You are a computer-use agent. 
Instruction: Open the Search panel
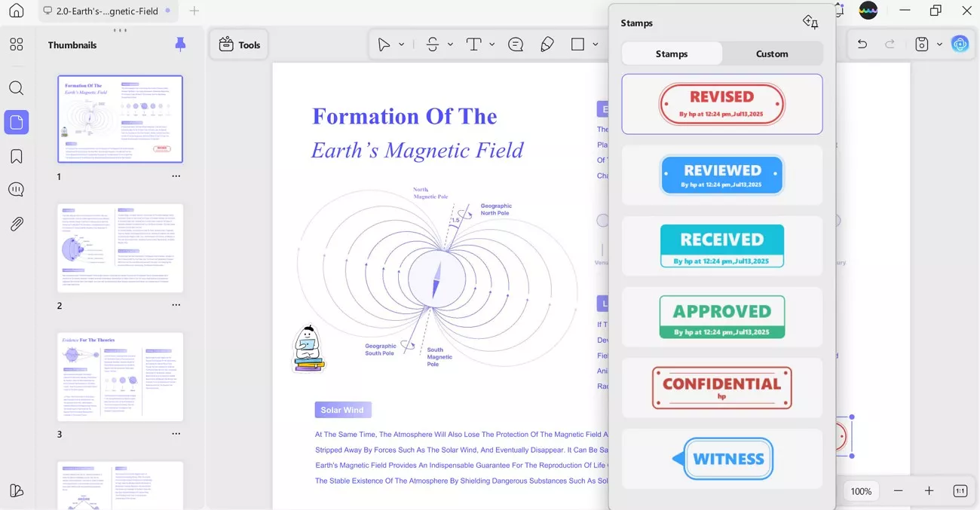click(17, 88)
